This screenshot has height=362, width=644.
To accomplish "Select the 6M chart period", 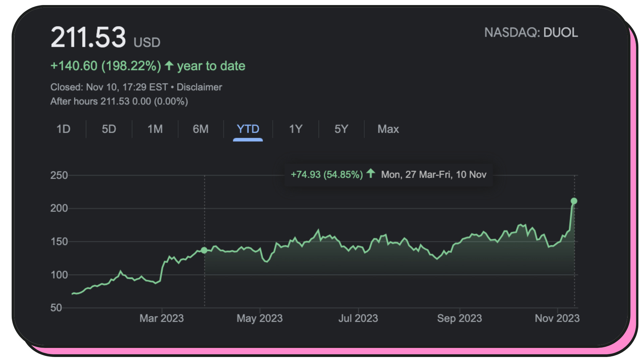I will tap(201, 129).
